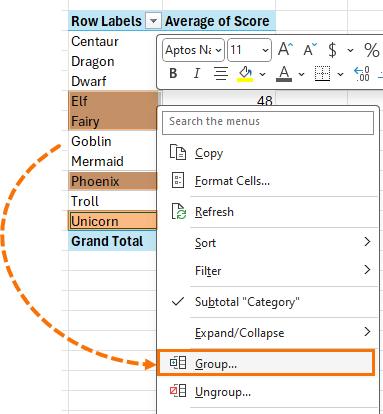Toggle Italic formatting in mini toolbar
The height and width of the screenshot is (414, 383).
[x=197, y=73]
